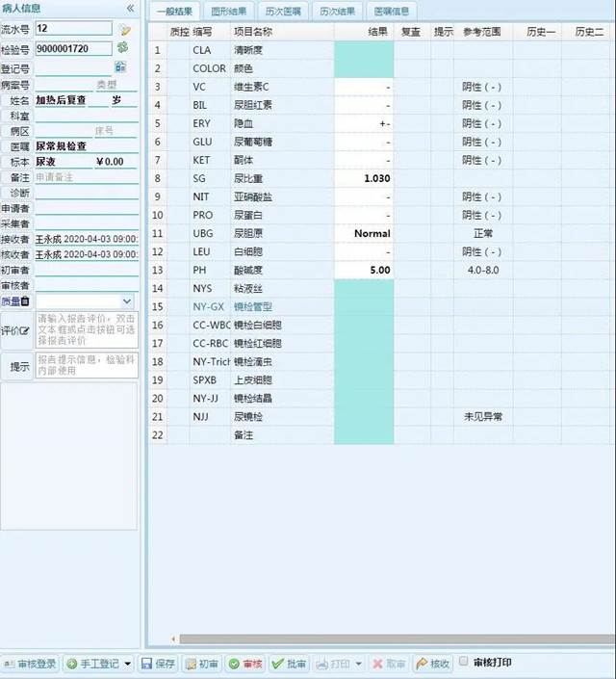616x679 pixels.
Task: Toggle the 审核打印 checkbox
Action: (463, 662)
